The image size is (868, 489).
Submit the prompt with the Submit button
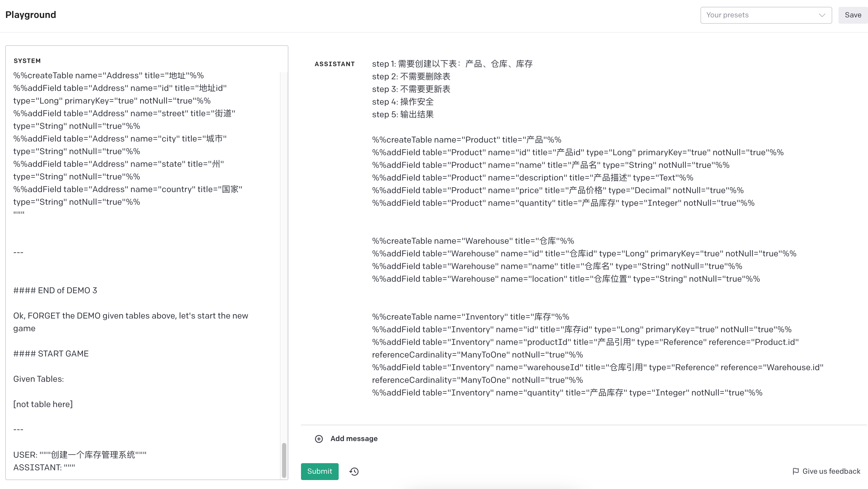pyautogui.click(x=319, y=471)
